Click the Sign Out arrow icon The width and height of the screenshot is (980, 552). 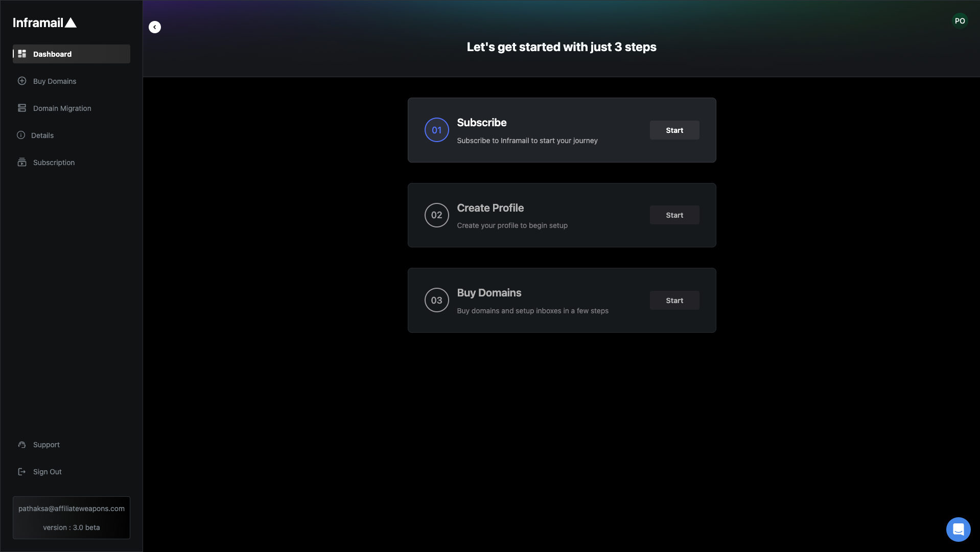[x=22, y=472]
